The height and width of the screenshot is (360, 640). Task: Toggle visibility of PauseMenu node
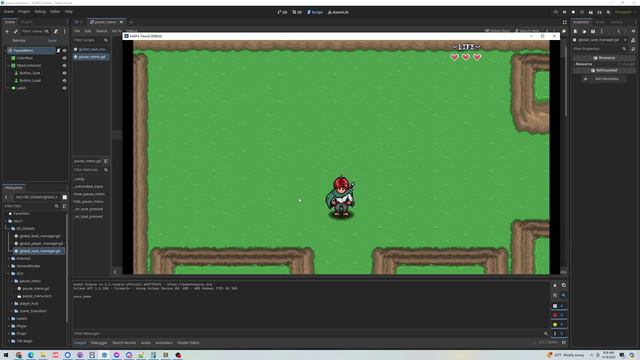click(x=64, y=51)
